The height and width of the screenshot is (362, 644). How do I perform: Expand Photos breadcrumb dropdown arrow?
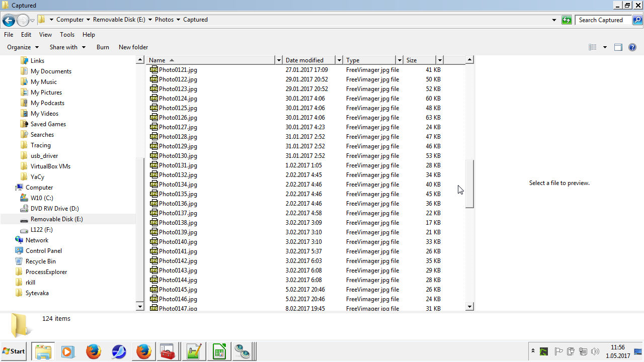click(x=178, y=20)
